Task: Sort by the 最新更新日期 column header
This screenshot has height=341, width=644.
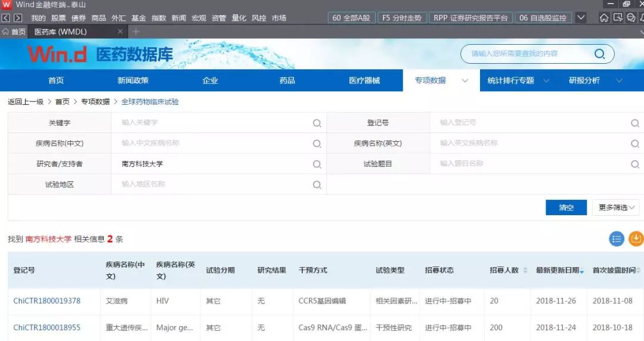Action: click(x=558, y=270)
